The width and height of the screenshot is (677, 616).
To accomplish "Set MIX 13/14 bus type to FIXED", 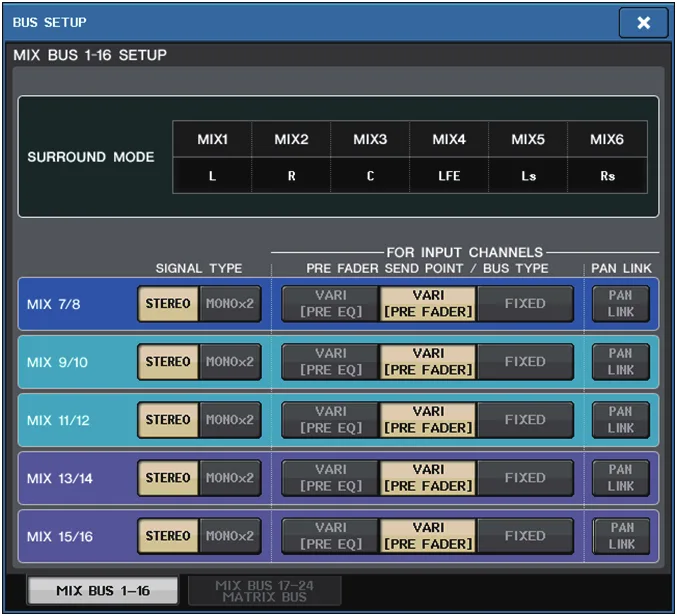I will [x=525, y=478].
